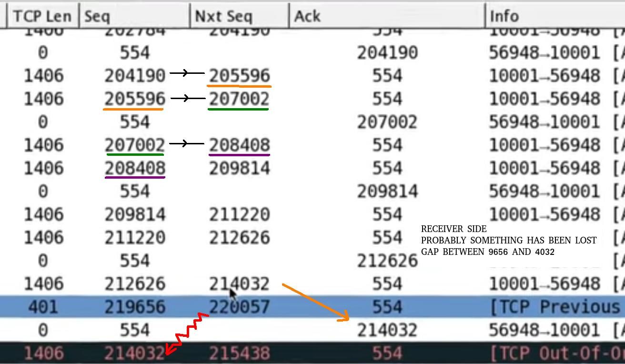Click the TCP Len column header
625x364 pixels.
pos(42,16)
